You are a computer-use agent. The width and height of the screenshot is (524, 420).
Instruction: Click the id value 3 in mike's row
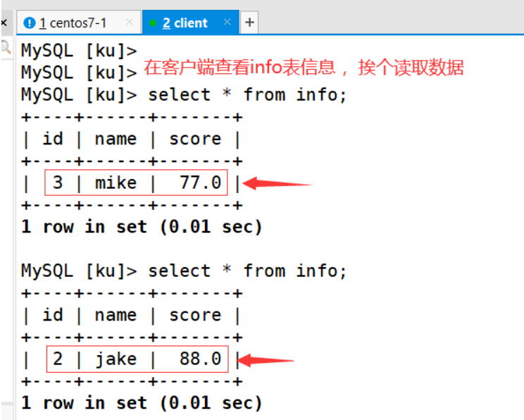click(58, 183)
